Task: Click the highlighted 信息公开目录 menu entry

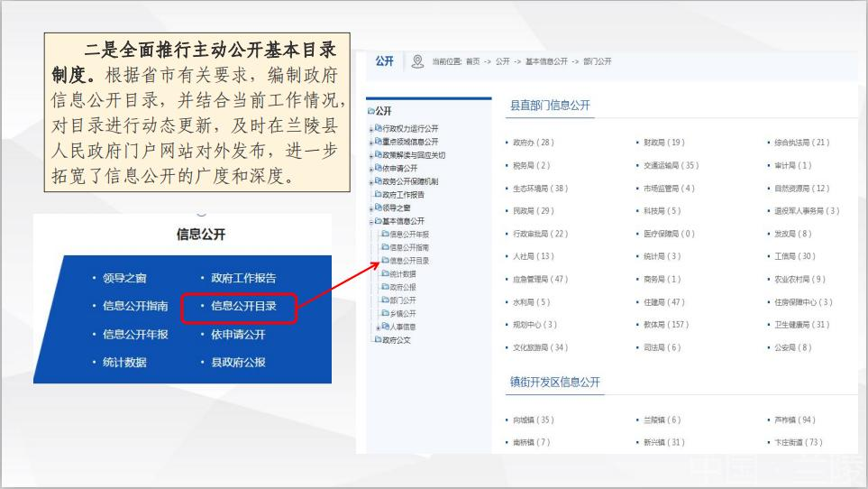Action: [243, 306]
